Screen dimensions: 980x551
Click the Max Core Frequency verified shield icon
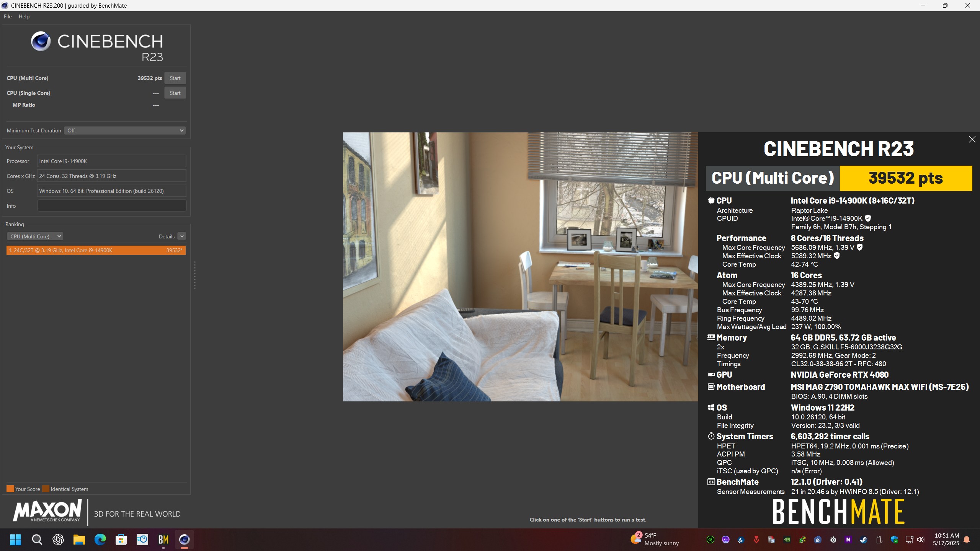pyautogui.click(x=860, y=247)
